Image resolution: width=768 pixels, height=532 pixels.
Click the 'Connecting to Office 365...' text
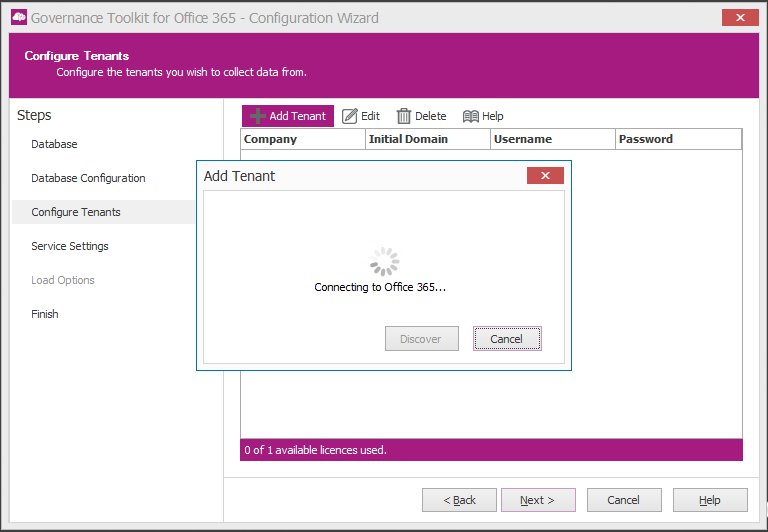[380, 287]
